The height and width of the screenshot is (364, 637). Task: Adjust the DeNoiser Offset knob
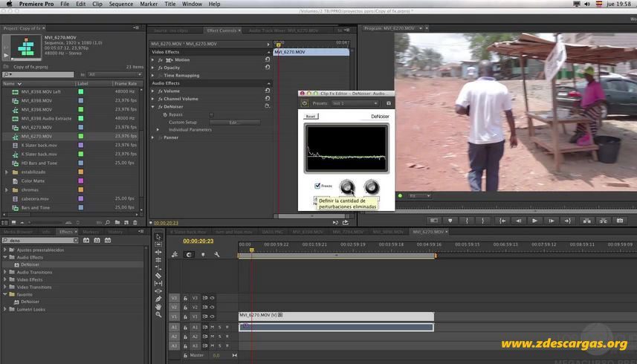point(371,187)
